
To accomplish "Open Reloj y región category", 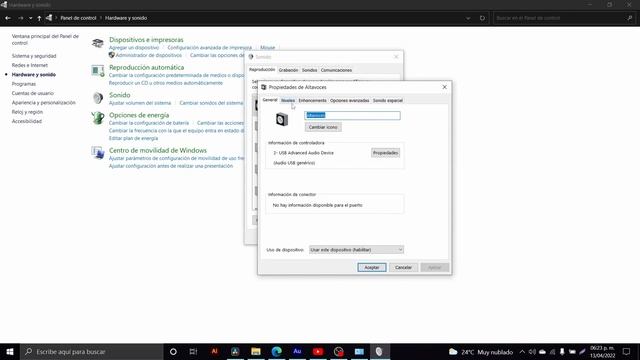I will pos(27,112).
